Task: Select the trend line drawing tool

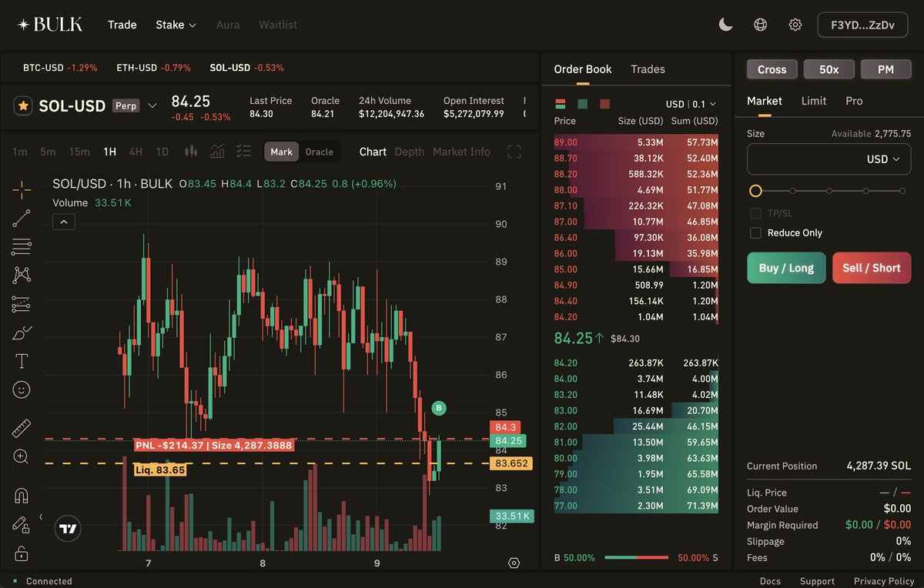Action: point(22,218)
